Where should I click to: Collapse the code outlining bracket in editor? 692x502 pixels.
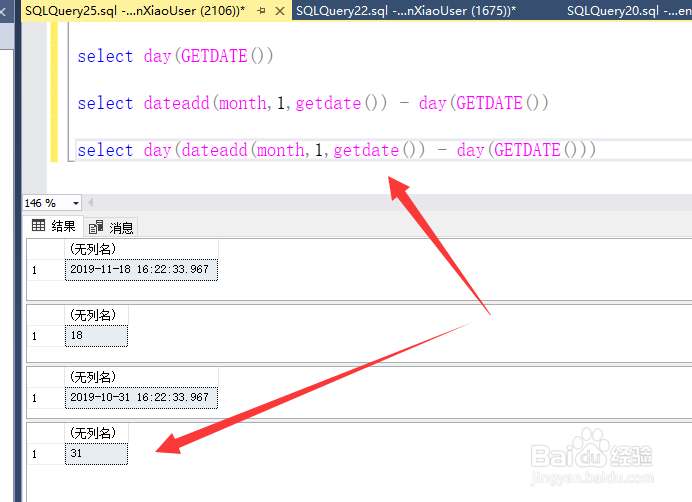(x=69, y=93)
